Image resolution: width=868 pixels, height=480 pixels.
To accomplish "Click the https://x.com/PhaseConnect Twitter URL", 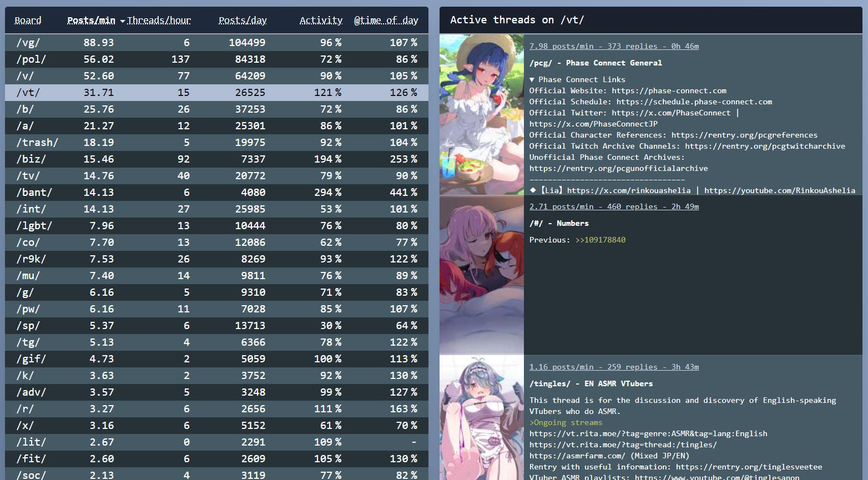I will [x=671, y=113].
